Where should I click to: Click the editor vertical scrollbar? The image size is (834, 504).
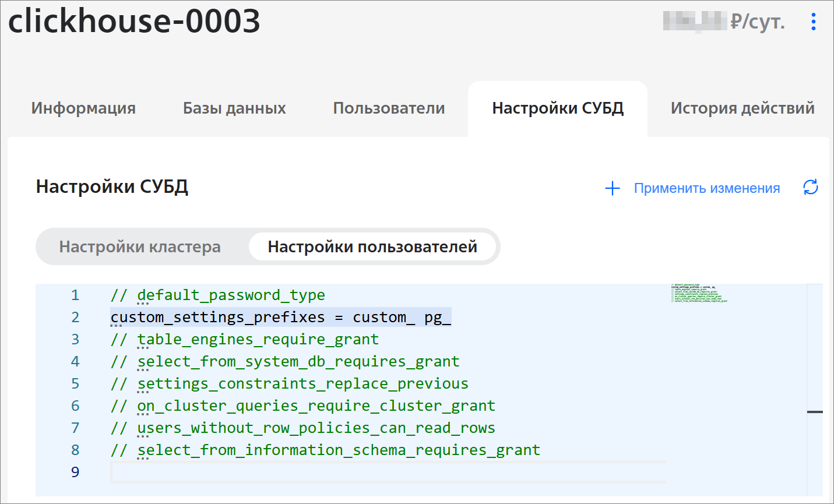815,389
